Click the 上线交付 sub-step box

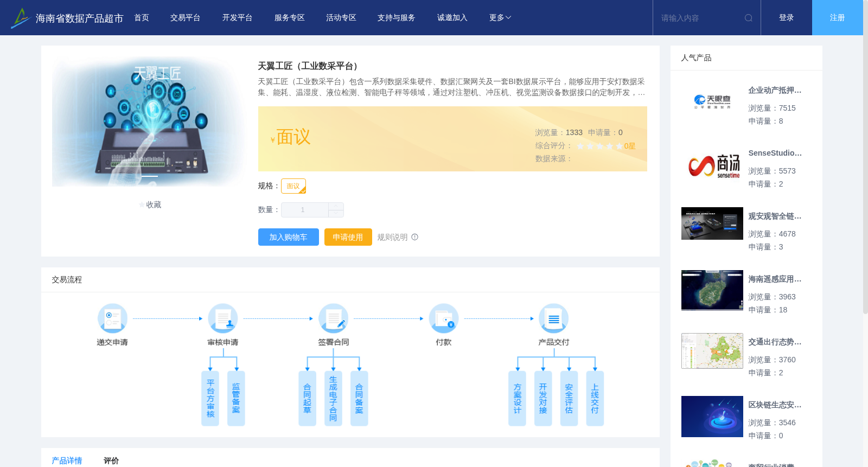click(x=595, y=399)
